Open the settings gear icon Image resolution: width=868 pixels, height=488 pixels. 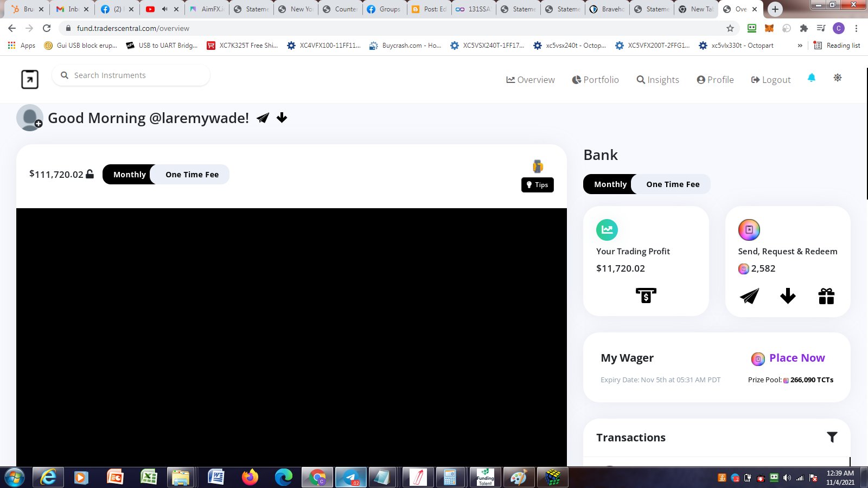838,78
